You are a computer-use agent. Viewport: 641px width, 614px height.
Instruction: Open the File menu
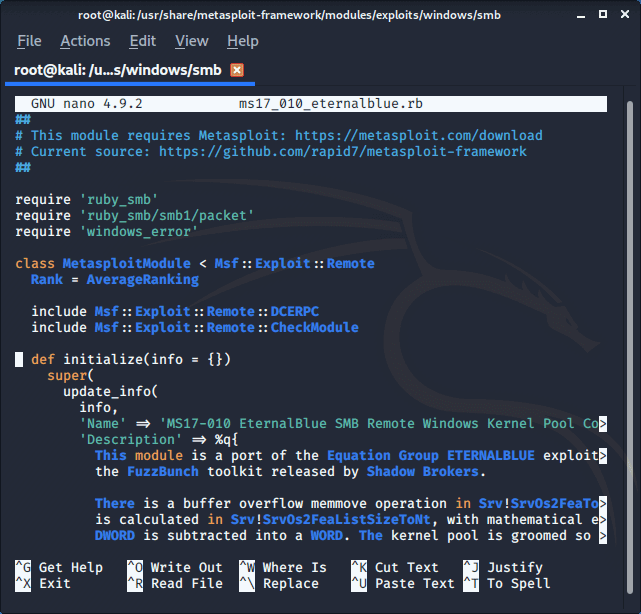[x=29, y=41]
